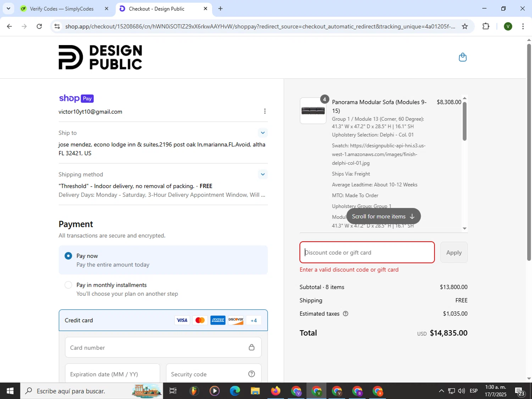Close the Verify Codes tab
532x399 pixels.
(x=106, y=9)
